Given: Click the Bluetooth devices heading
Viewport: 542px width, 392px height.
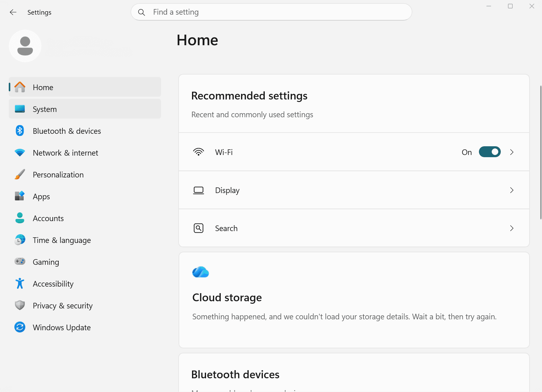Looking at the screenshot, I should [x=235, y=374].
